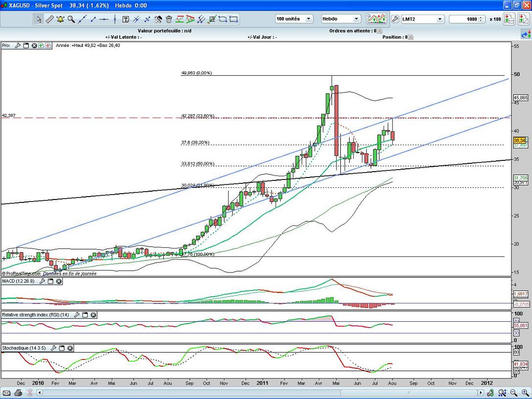Open the LMT2 order type dropdown
Screen dimensions: 532x399
(x=439, y=19)
